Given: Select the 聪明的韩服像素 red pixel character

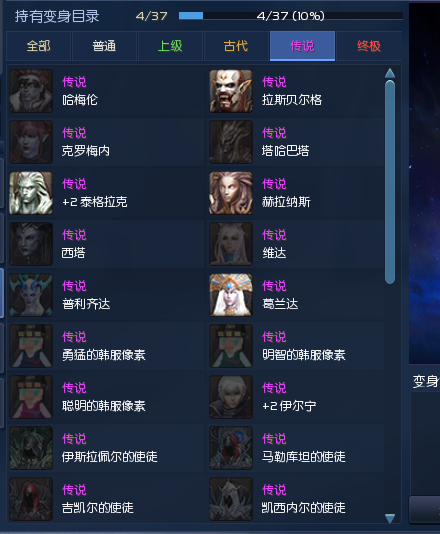Looking at the screenshot, I should (31, 397).
